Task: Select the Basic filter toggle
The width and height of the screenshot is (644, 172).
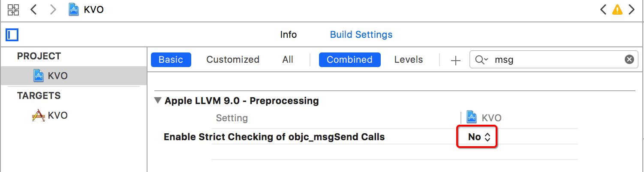Action: coord(171,60)
